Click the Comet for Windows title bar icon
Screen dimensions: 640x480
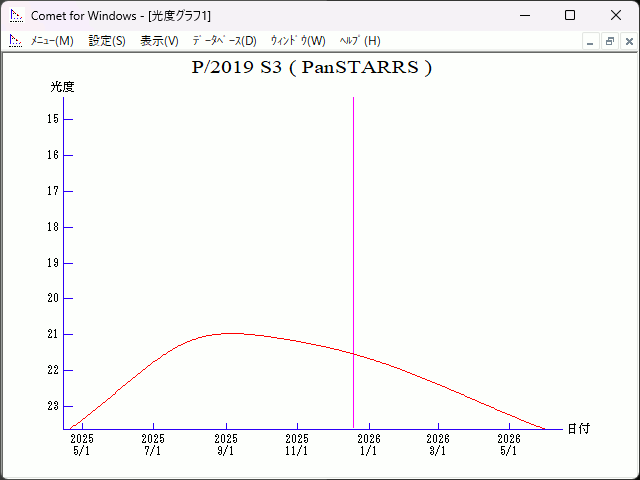point(16,16)
